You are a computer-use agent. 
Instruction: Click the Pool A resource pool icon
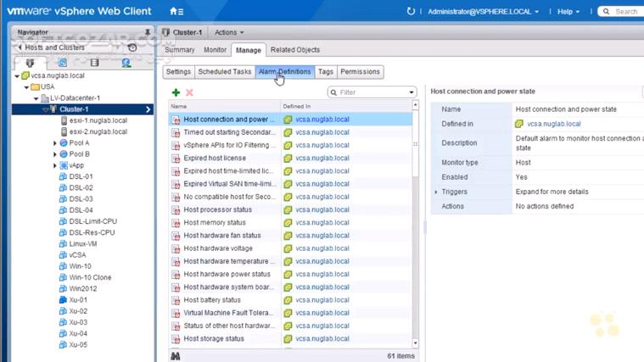pyautogui.click(x=64, y=142)
